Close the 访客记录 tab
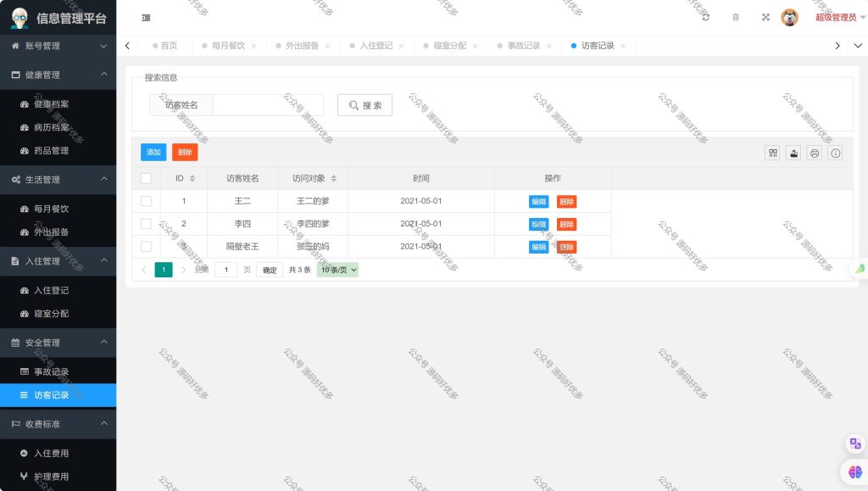 tap(623, 46)
